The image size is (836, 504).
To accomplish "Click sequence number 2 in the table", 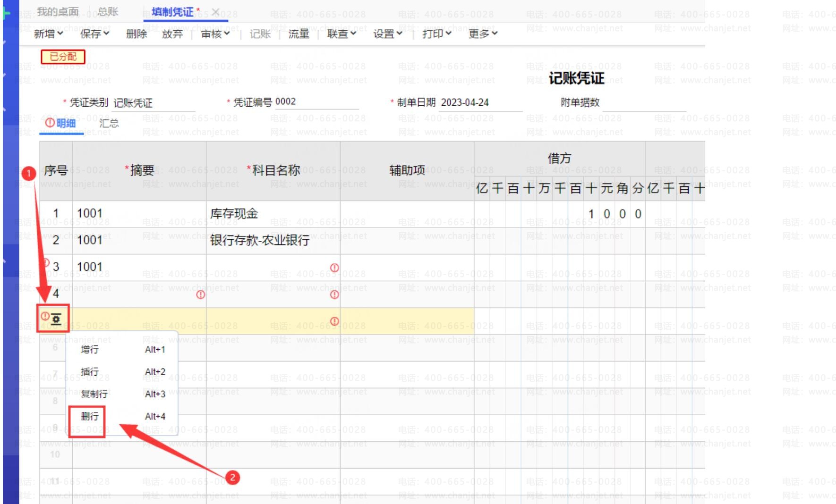I will pos(56,241).
